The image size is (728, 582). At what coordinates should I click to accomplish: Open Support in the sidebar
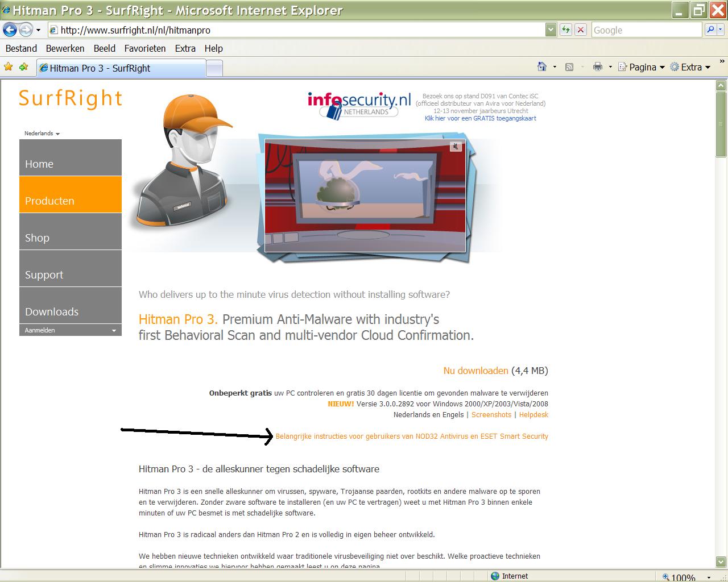[x=71, y=268]
